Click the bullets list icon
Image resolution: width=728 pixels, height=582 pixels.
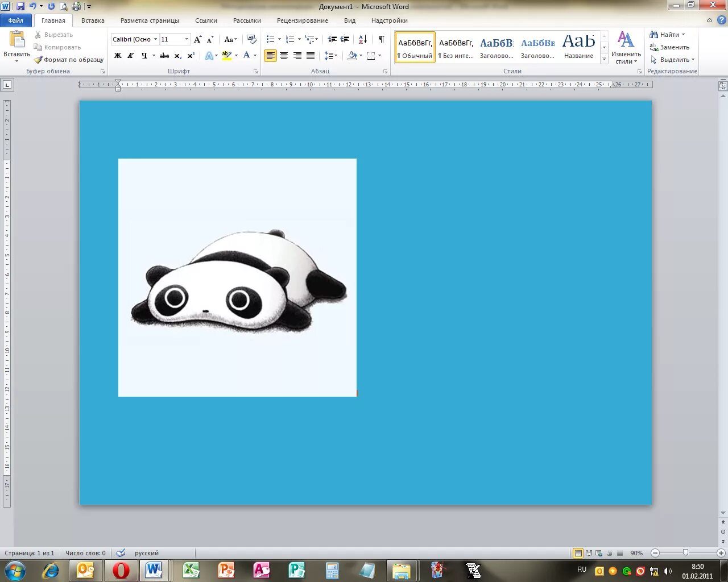pyautogui.click(x=271, y=39)
